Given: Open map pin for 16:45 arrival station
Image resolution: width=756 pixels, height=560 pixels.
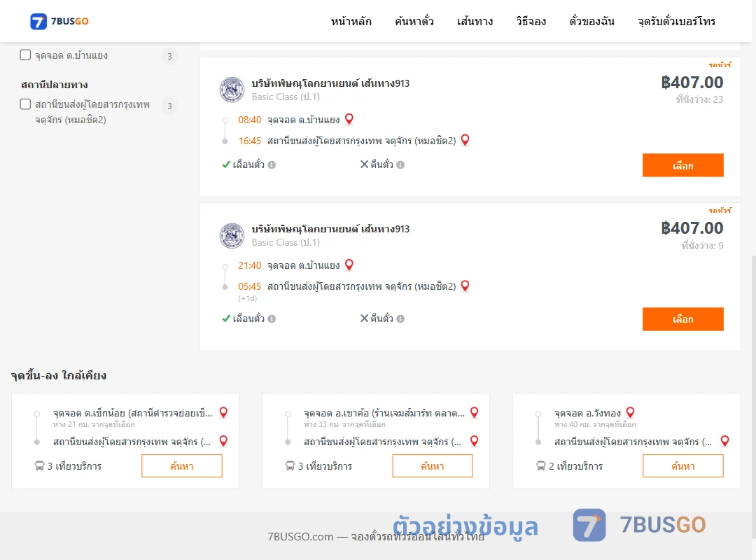Looking at the screenshot, I should (465, 140).
